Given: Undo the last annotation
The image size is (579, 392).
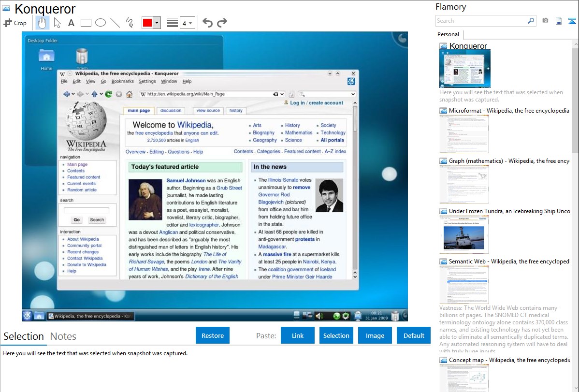Looking at the screenshot, I should coord(207,23).
